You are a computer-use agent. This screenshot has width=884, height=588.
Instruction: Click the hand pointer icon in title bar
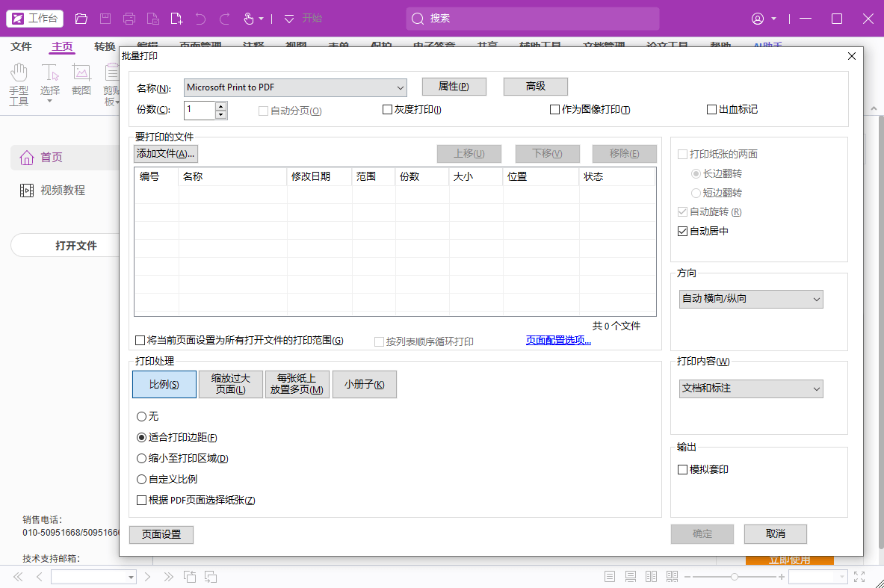249,19
